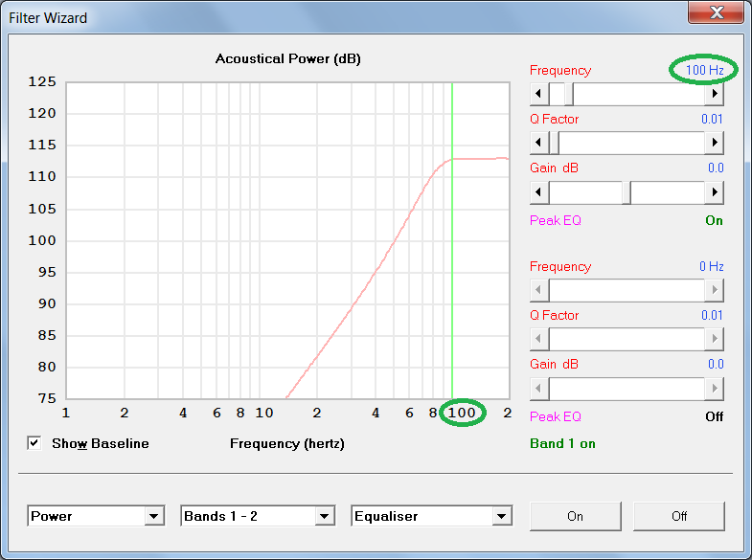Click the Off button
The image size is (752, 560).
tap(679, 516)
